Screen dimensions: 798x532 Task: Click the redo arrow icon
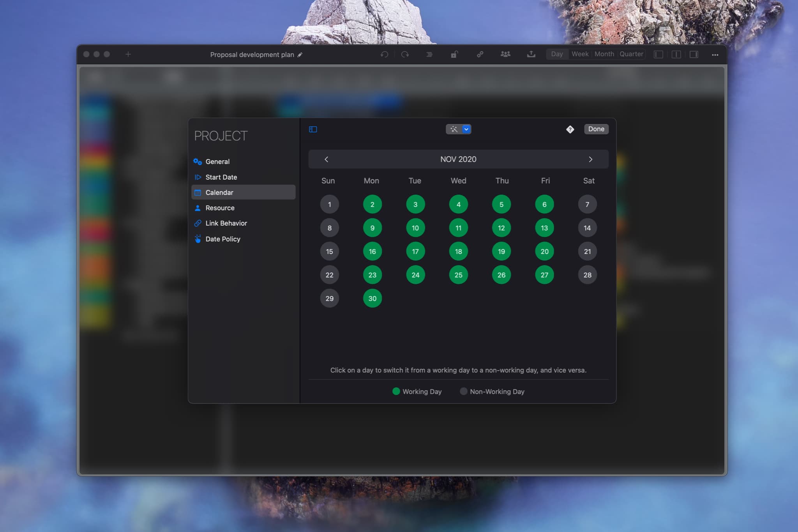(x=405, y=55)
